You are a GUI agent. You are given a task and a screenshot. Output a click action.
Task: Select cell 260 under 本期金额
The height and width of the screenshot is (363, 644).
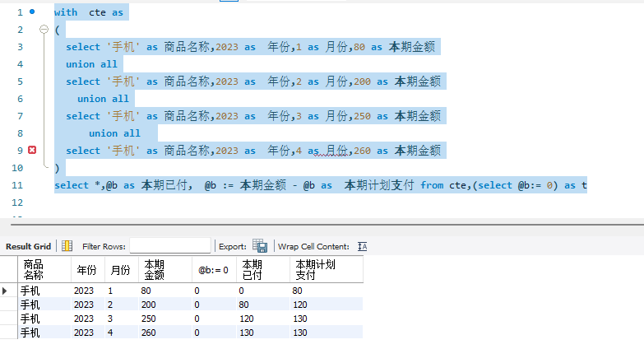[x=165, y=333]
